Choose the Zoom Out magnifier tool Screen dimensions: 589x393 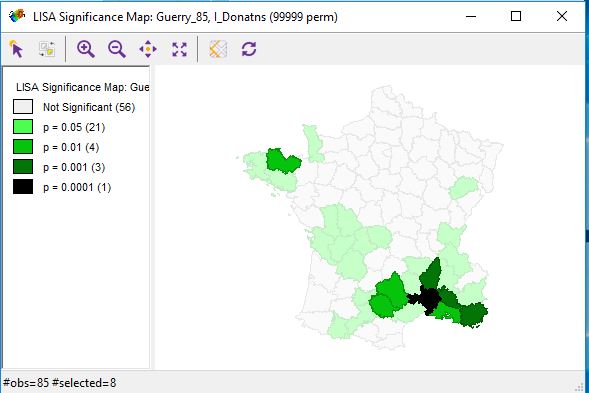(x=117, y=49)
